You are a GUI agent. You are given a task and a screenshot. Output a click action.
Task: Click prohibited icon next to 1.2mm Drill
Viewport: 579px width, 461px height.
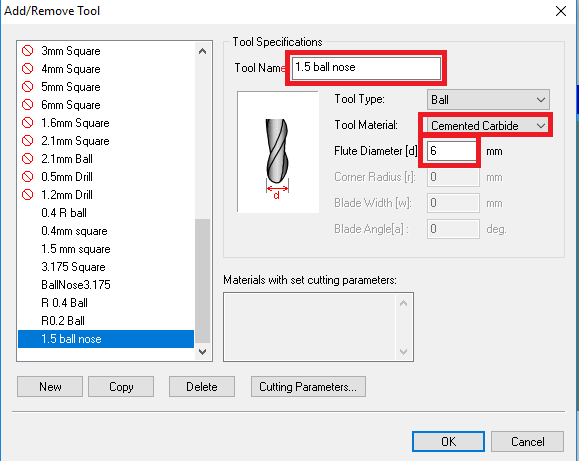(x=28, y=194)
